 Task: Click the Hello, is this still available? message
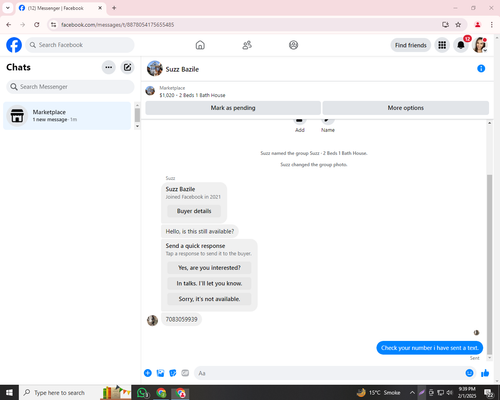(200, 231)
